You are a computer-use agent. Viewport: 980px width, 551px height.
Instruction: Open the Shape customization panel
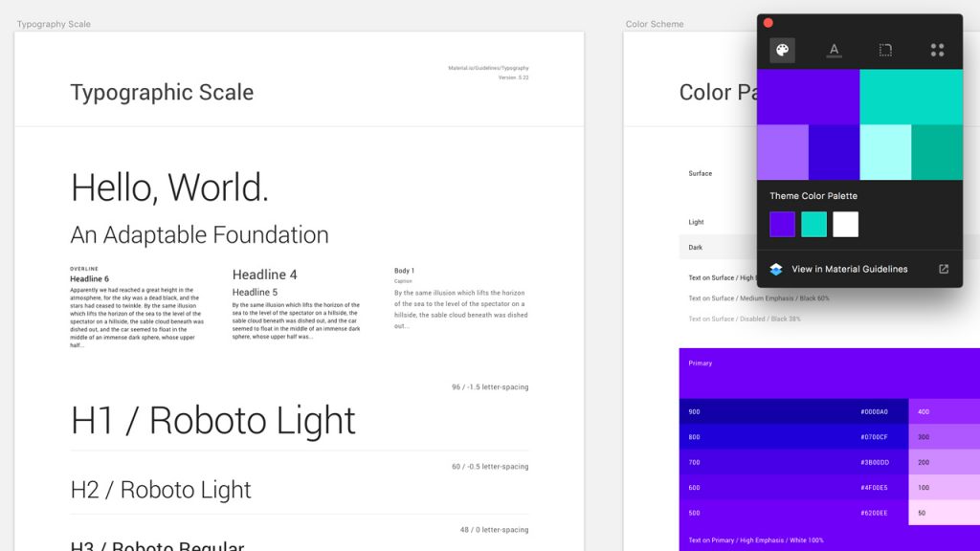point(885,49)
